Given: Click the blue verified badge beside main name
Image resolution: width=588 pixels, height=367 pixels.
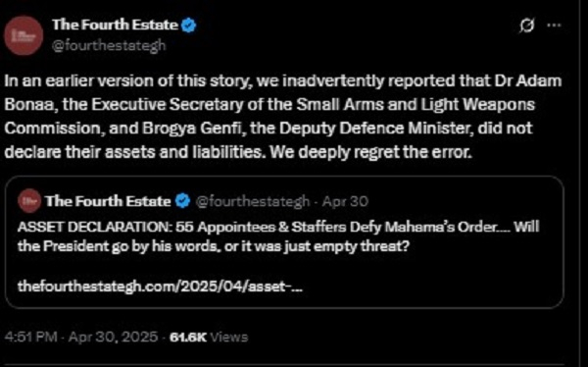Looking at the screenshot, I should [188, 26].
